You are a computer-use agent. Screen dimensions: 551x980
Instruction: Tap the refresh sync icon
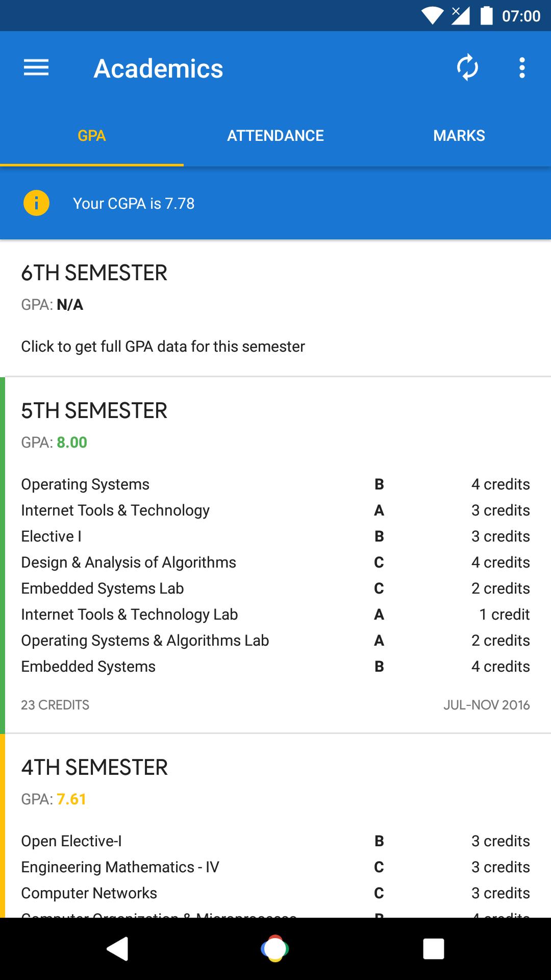tap(467, 68)
